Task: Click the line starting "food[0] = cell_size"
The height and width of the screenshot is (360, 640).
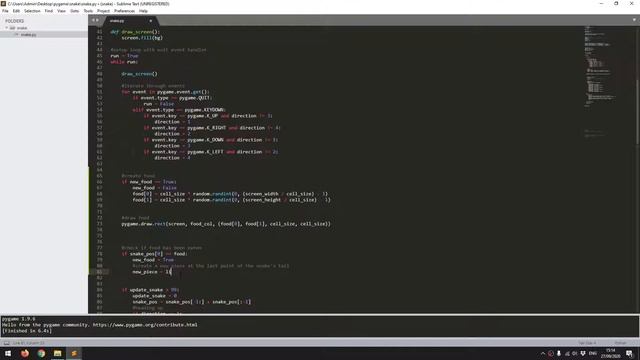Action: pyautogui.click(x=230, y=194)
